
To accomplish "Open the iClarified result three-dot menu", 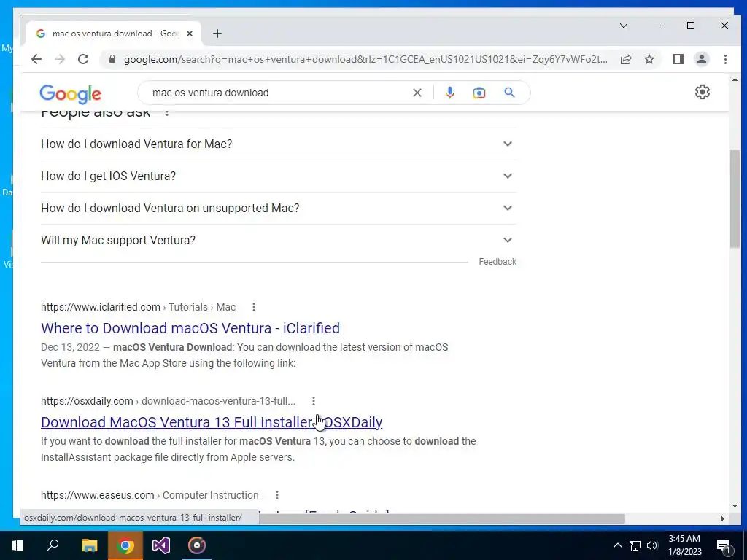I will pos(253,307).
